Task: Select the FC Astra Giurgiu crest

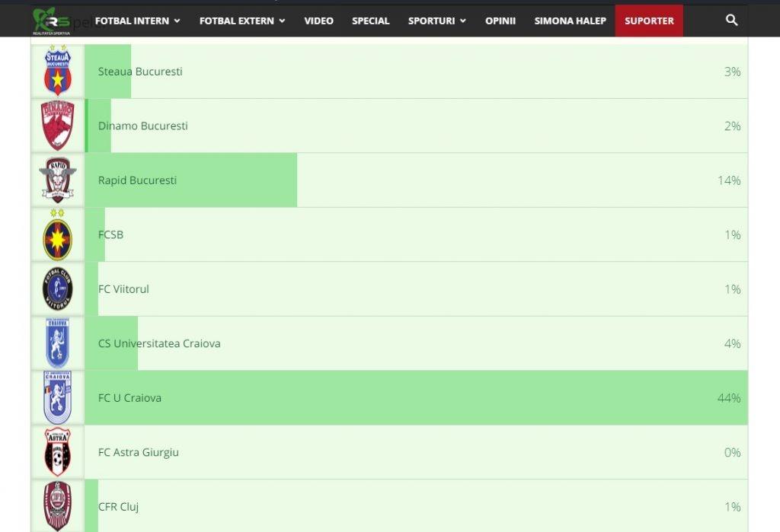Action: (58, 452)
